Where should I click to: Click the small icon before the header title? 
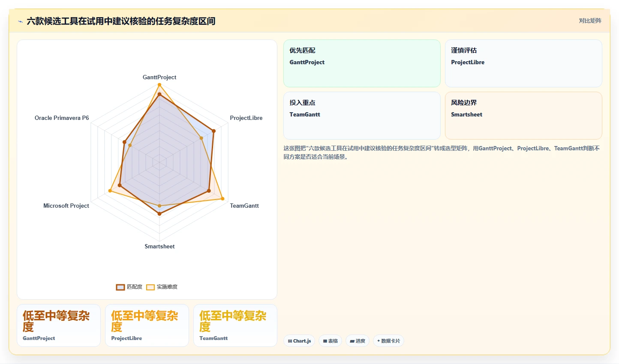tap(20, 21)
